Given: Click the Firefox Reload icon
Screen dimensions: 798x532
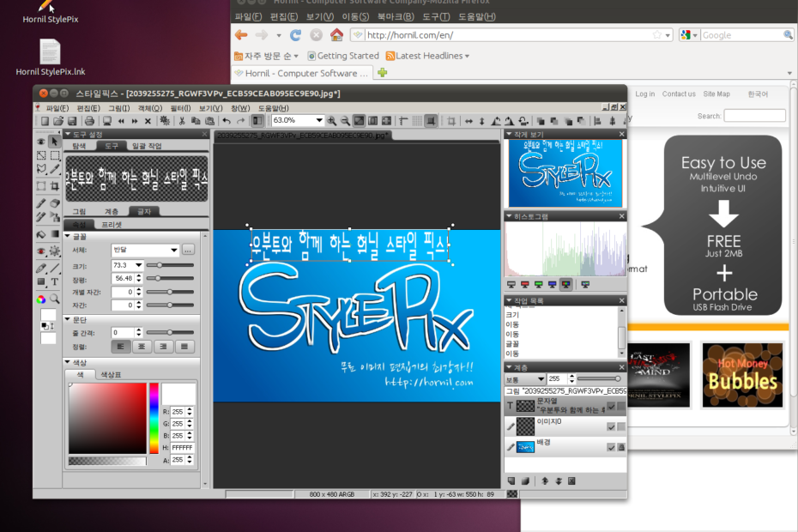Looking at the screenshot, I should tap(295, 34).
